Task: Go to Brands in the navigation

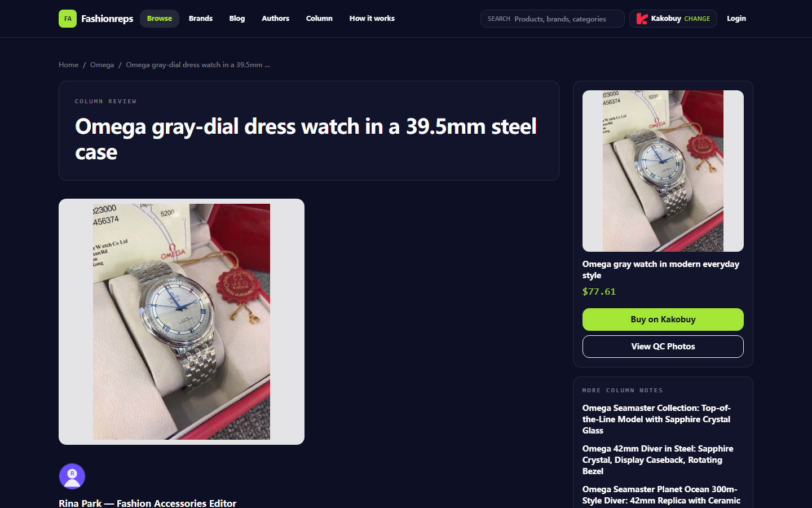Action: [201, 19]
